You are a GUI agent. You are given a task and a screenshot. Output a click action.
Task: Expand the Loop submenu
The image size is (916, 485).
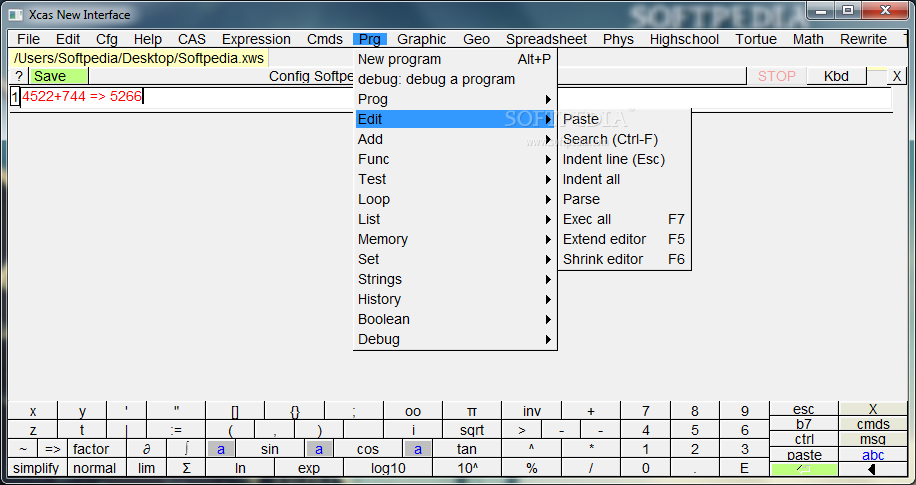tap(455, 199)
